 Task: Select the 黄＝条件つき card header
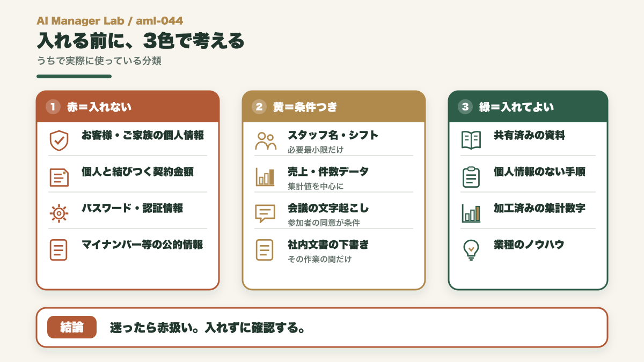tap(334, 107)
